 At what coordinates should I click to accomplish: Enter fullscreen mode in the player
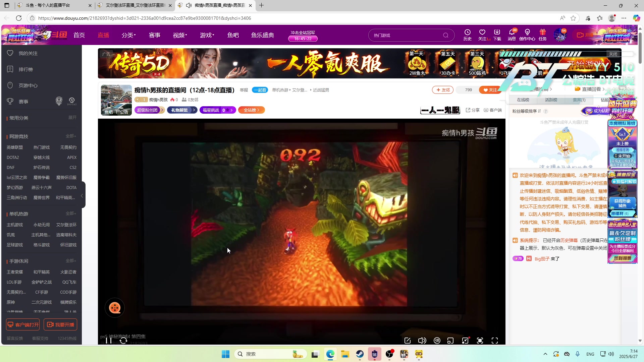tap(495, 341)
